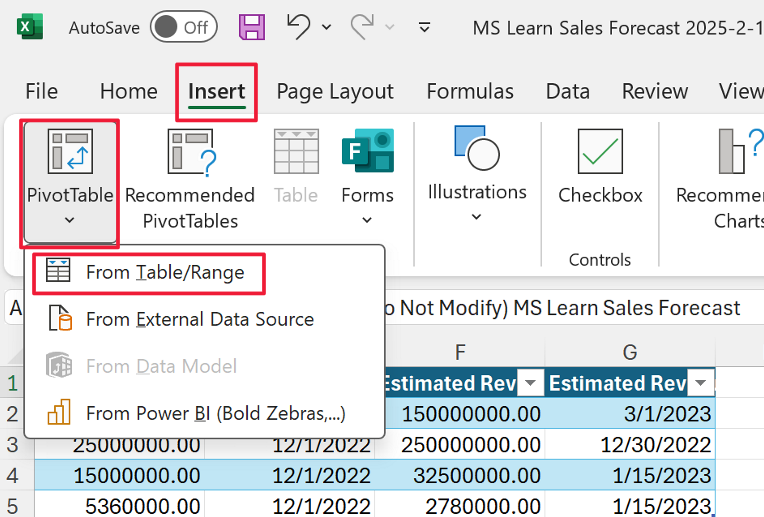Image resolution: width=764 pixels, height=517 pixels.
Task: Undo the last action
Action: [x=298, y=27]
